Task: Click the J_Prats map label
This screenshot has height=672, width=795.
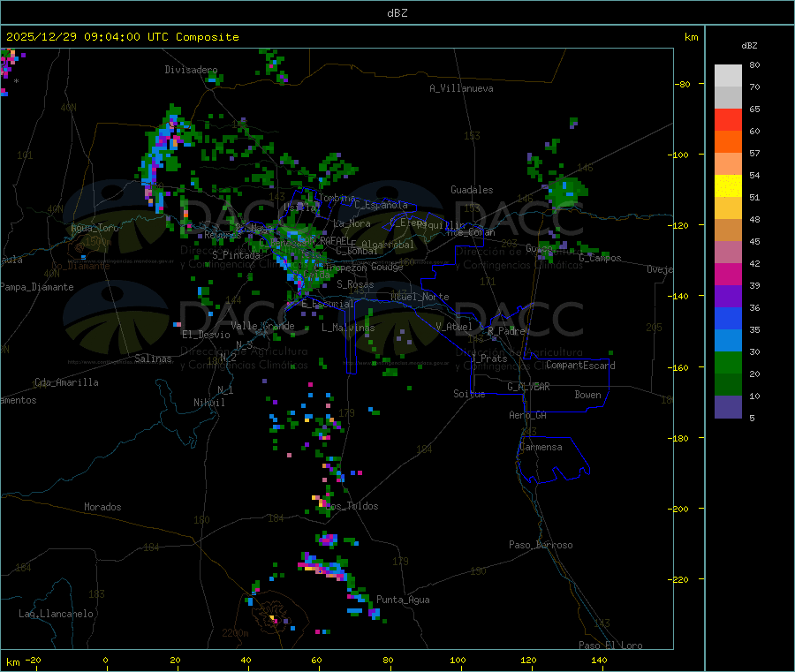Action: (488, 359)
